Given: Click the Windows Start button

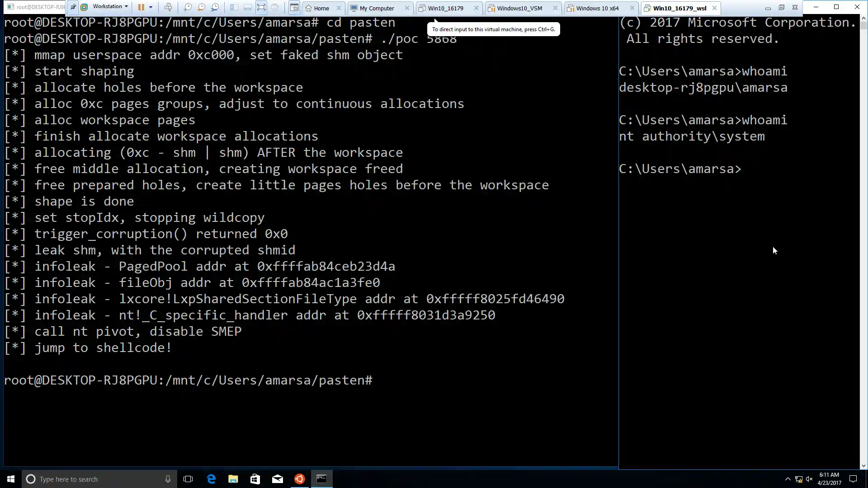Looking at the screenshot, I should click(x=11, y=479).
